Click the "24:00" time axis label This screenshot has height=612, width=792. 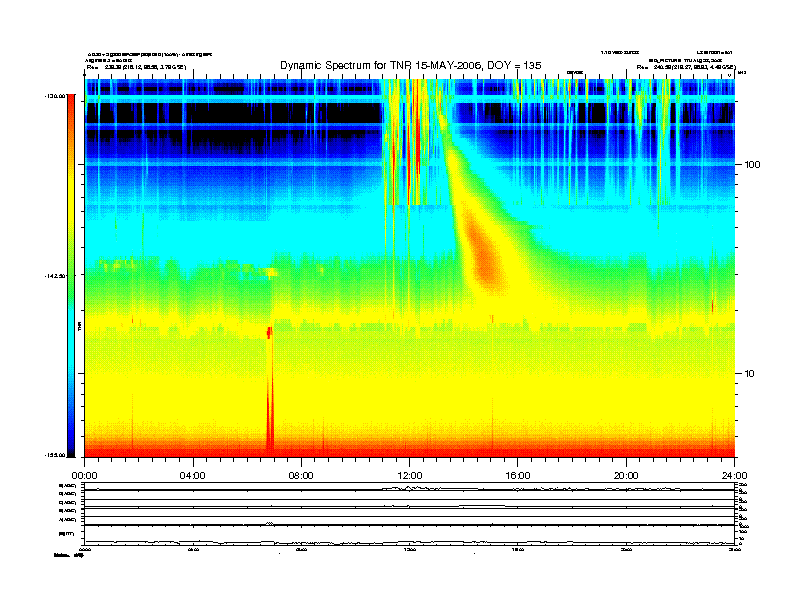point(734,476)
